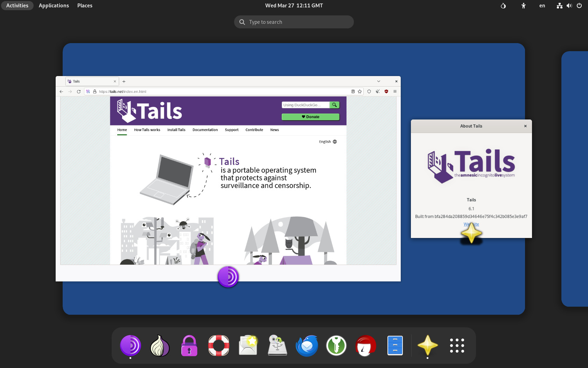Click the browser URL address bar
Image resolution: width=588 pixels, height=368 pixels.
pos(224,91)
